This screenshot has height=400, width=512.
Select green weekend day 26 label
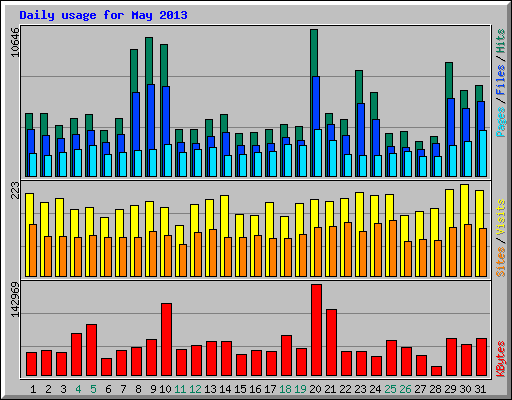coord(405,389)
